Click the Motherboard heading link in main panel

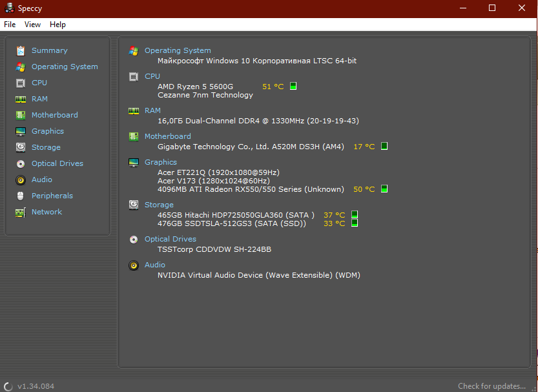(x=168, y=136)
